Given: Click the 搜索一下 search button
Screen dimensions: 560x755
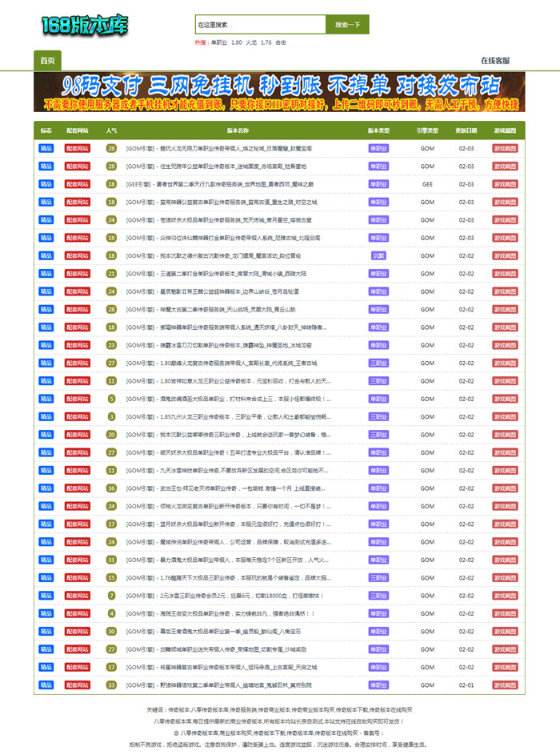Looking at the screenshot, I should [x=347, y=25].
